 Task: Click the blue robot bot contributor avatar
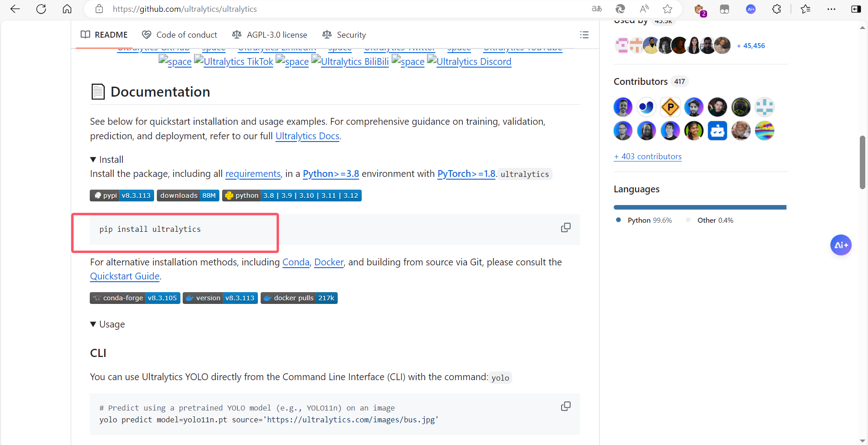point(717,131)
